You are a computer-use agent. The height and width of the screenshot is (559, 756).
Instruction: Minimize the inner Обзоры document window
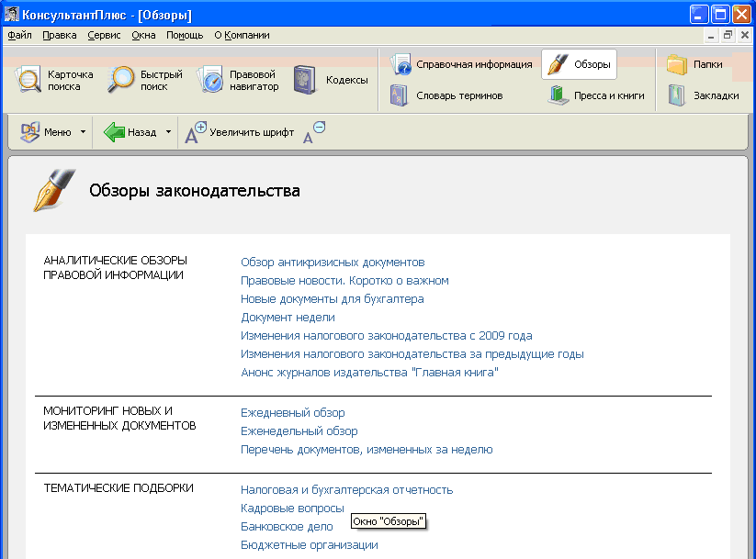click(711, 35)
